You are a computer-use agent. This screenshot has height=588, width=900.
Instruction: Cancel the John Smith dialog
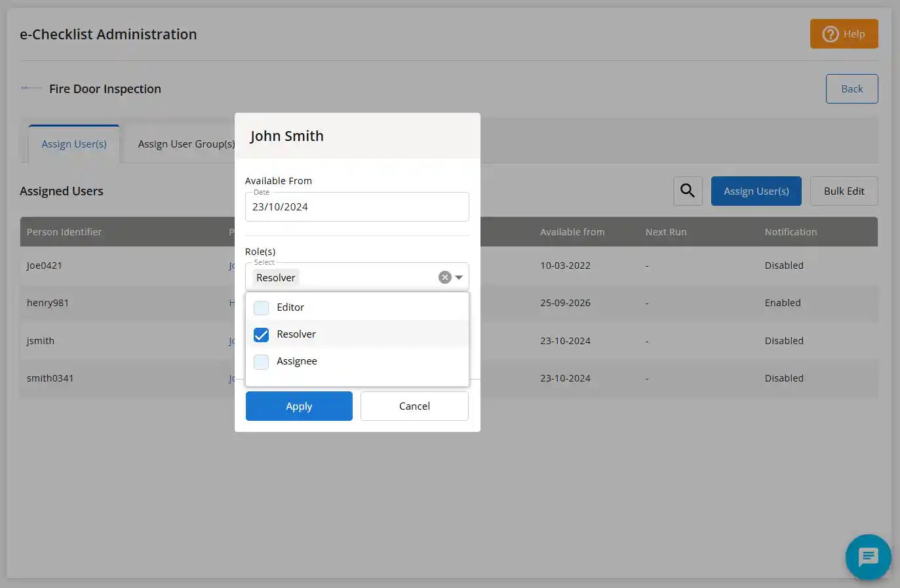pos(414,406)
